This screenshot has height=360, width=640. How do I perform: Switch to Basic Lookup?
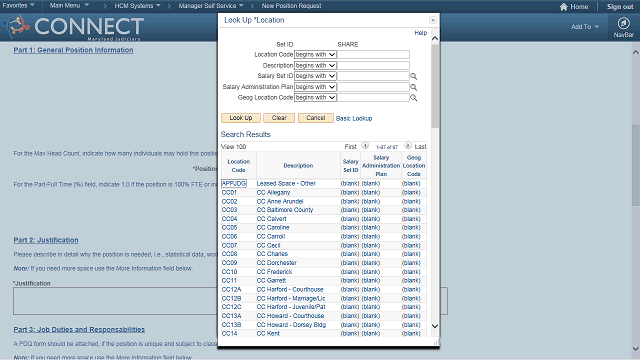(x=354, y=118)
